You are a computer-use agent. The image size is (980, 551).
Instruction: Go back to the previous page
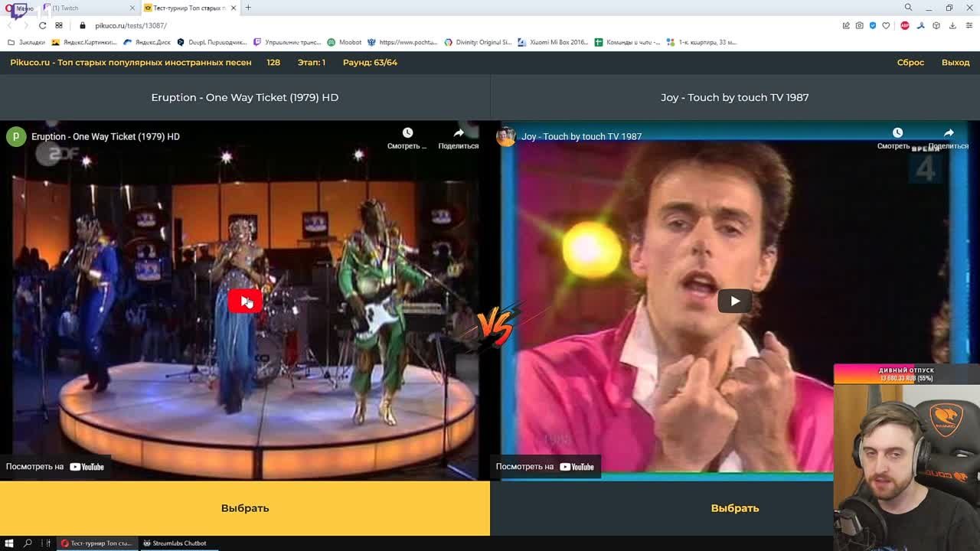[11, 25]
